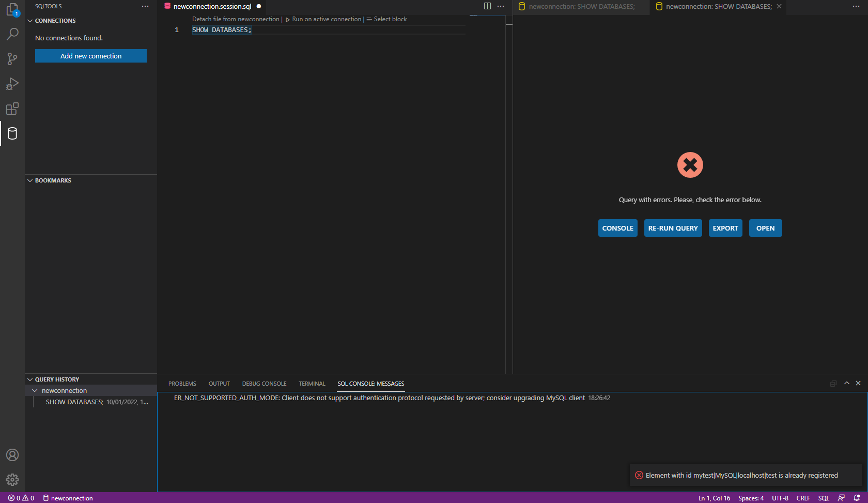Click unsaved dot on newconnection.session.sql tab
The width and height of the screenshot is (868, 503).
[x=259, y=6]
